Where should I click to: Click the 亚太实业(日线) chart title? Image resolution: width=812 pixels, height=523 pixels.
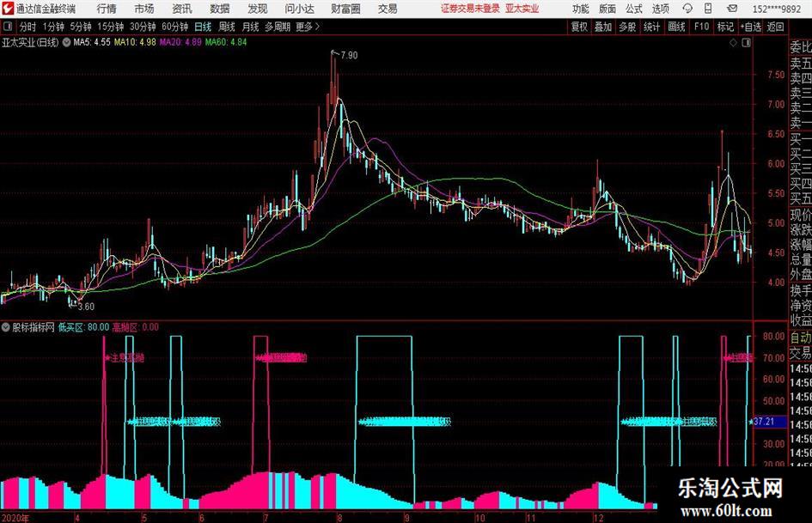[x=30, y=42]
